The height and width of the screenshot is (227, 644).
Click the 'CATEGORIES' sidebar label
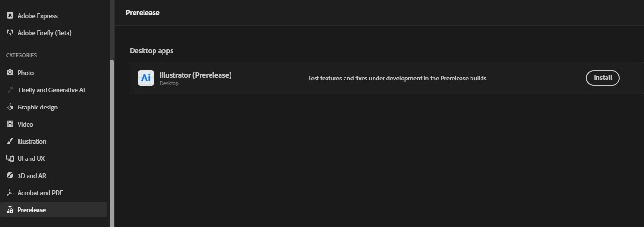pyautogui.click(x=21, y=55)
